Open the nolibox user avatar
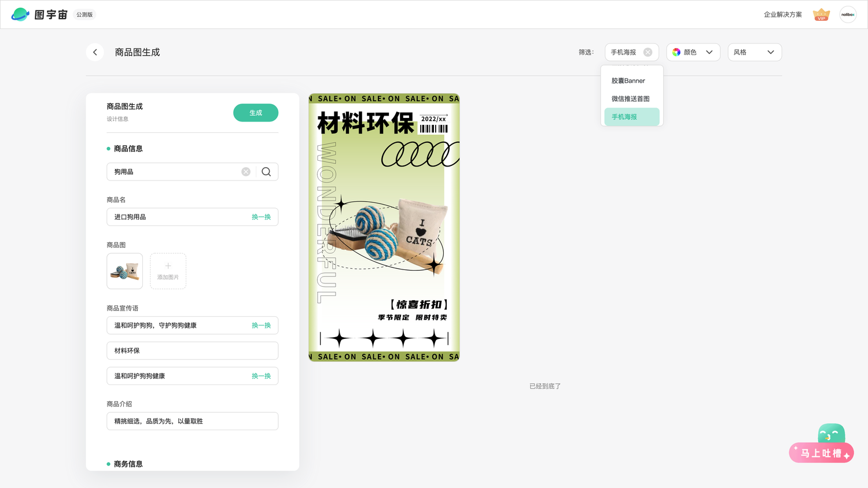Viewport: 868px width, 488px height. pyautogui.click(x=848, y=14)
